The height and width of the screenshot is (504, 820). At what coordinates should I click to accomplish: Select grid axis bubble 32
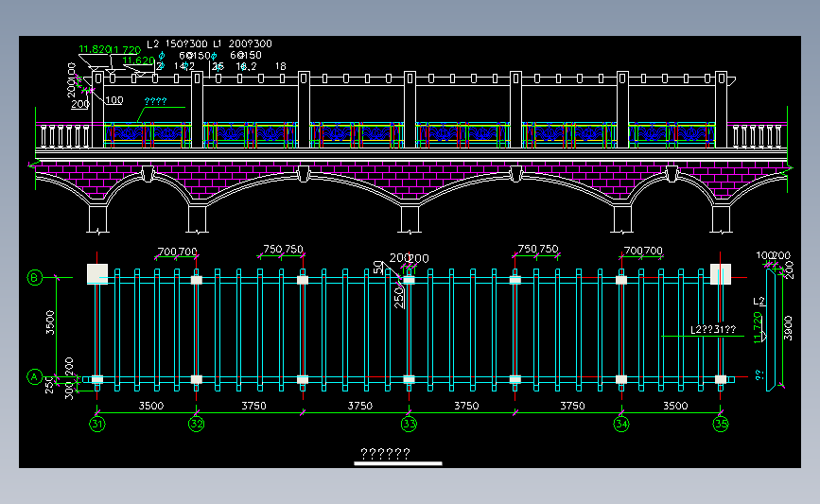pos(196,424)
